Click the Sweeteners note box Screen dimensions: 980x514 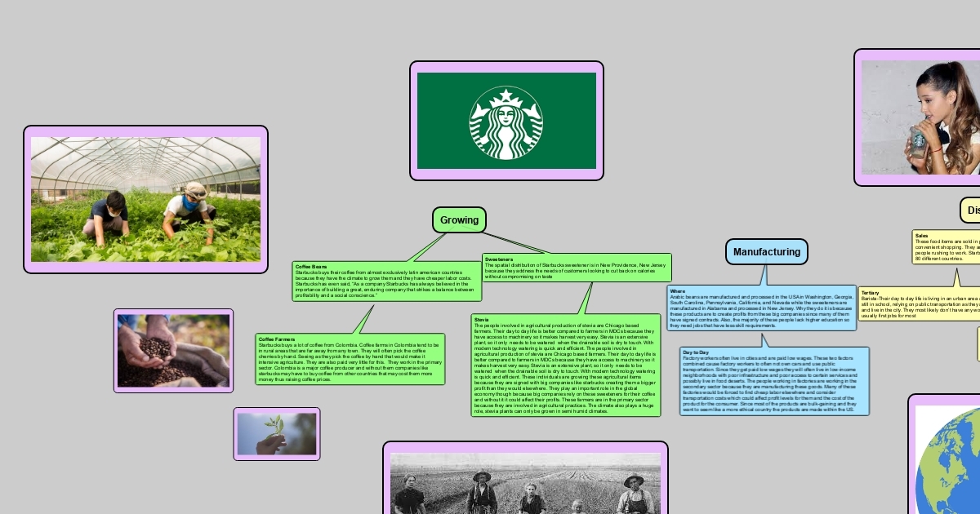click(576, 268)
